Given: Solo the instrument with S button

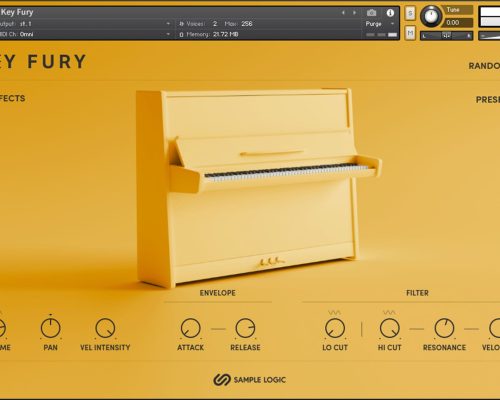Looking at the screenshot, I should pyautogui.click(x=410, y=13).
